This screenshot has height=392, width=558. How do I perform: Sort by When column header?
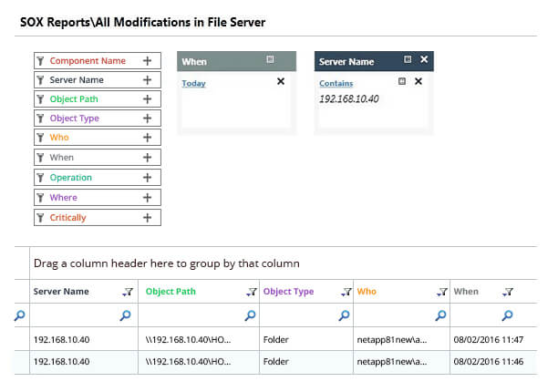(x=466, y=292)
